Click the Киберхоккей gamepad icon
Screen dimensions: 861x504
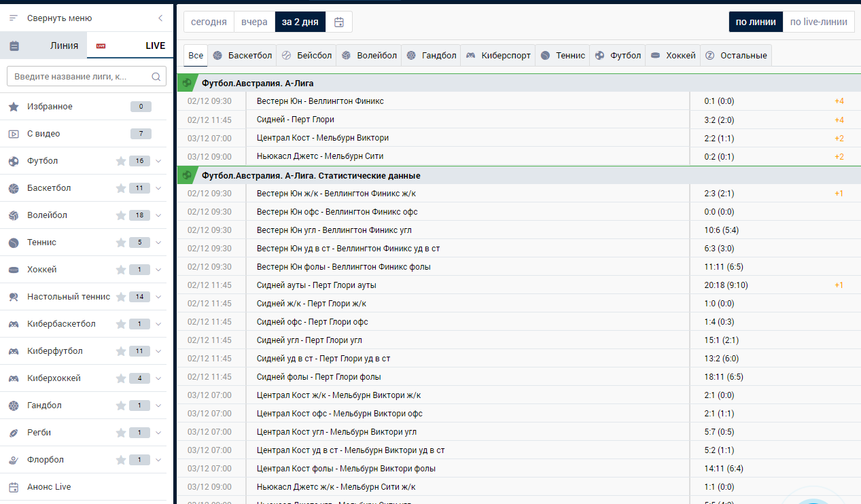(x=14, y=378)
